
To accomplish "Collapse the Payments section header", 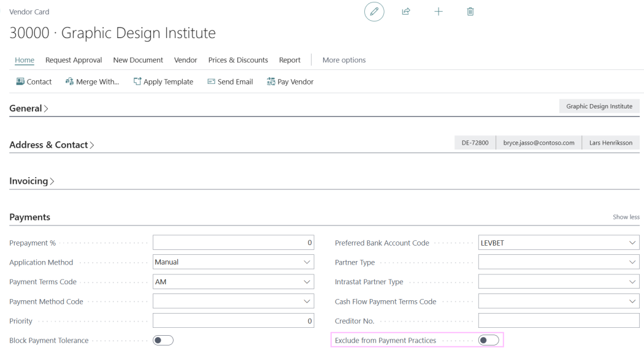I will [29, 217].
